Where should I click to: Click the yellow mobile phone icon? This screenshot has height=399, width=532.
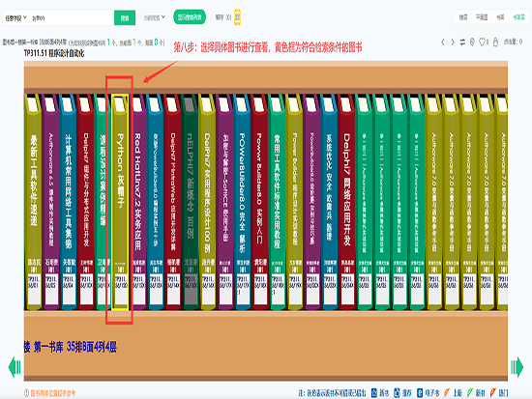237,17
